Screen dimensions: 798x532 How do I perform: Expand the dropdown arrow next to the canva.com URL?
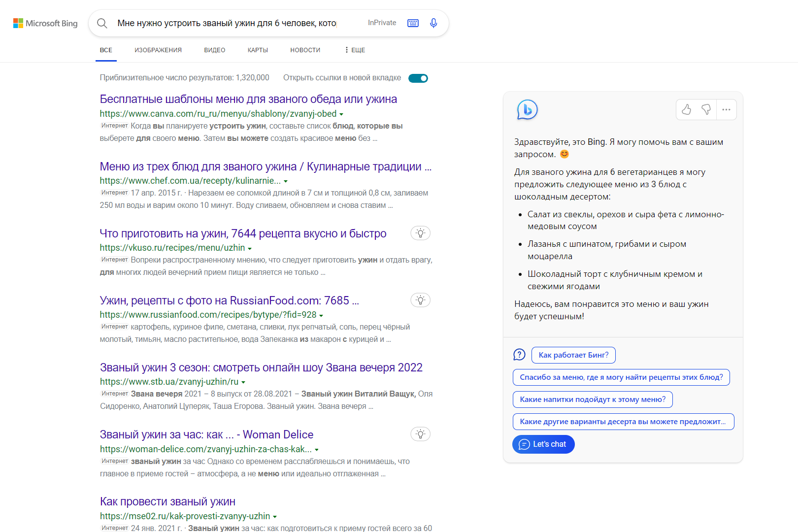[342, 114]
